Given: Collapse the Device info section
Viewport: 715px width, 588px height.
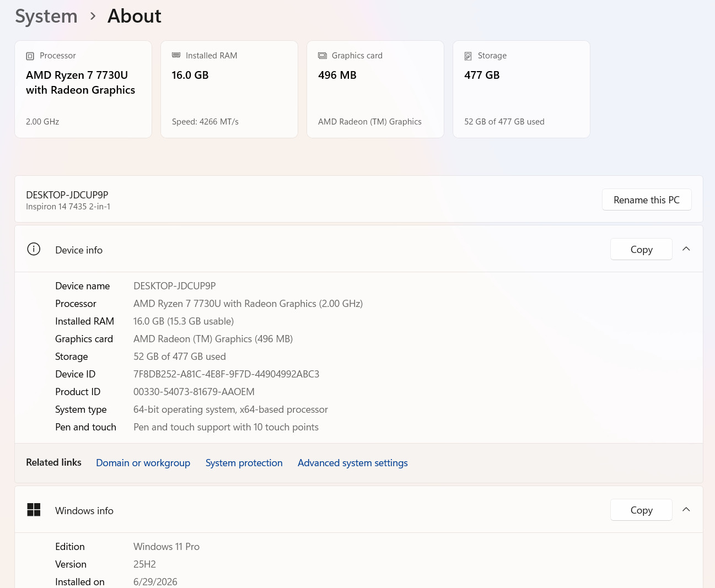Looking at the screenshot, I should (686, 249).
